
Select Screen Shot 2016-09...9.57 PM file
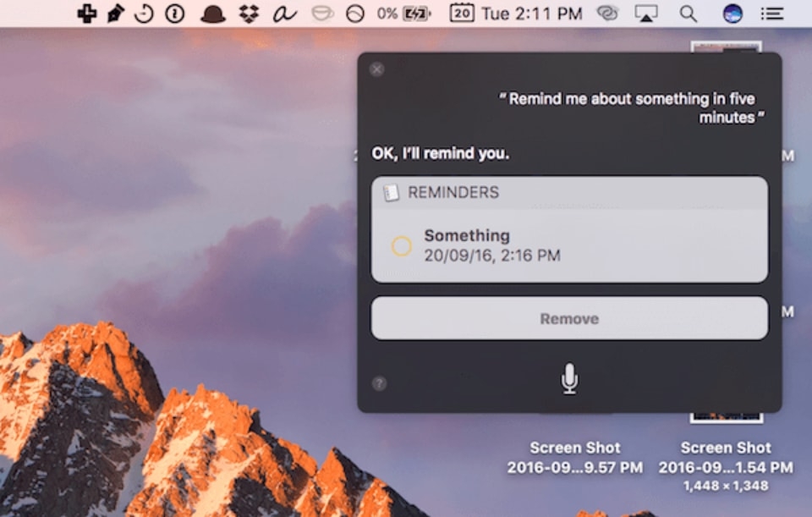click(x=575, y=458)
